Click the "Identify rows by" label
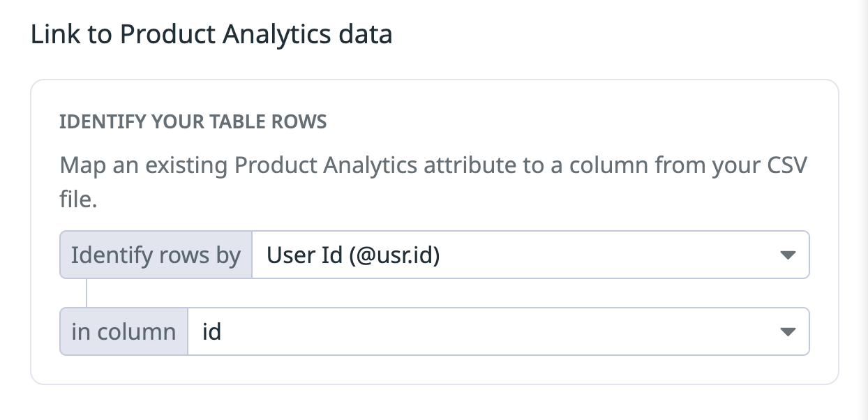The width and height of the screenshot is (868, 420). pyautogui.click(x=156, y=255)
